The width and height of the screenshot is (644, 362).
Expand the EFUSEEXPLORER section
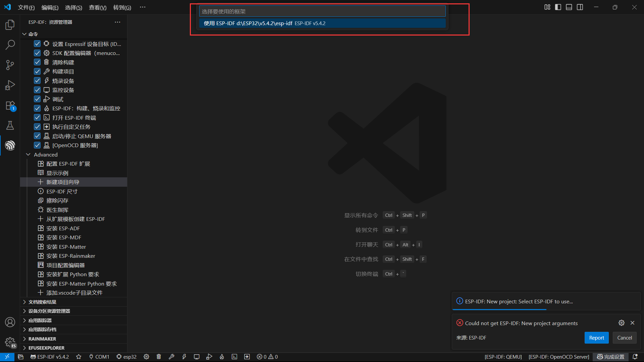point(74,348)
